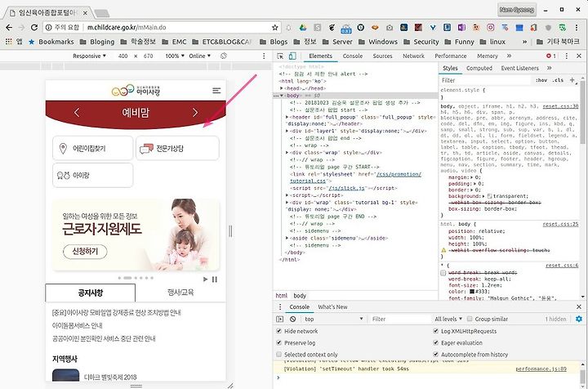Open DevTools customize three-dot menu
Image resolution: width=588 pixels, height=389 pixels.
pos(567,56)
